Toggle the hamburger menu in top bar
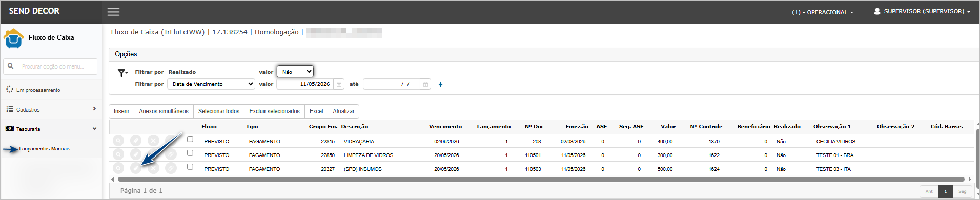This screenshot has width=980, height=200. tap(113, 12)
